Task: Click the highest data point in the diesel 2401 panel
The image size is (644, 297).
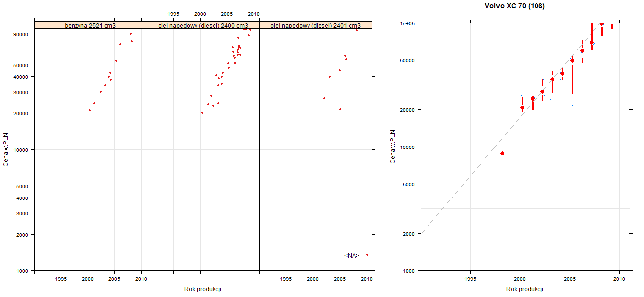Action: 356,30
